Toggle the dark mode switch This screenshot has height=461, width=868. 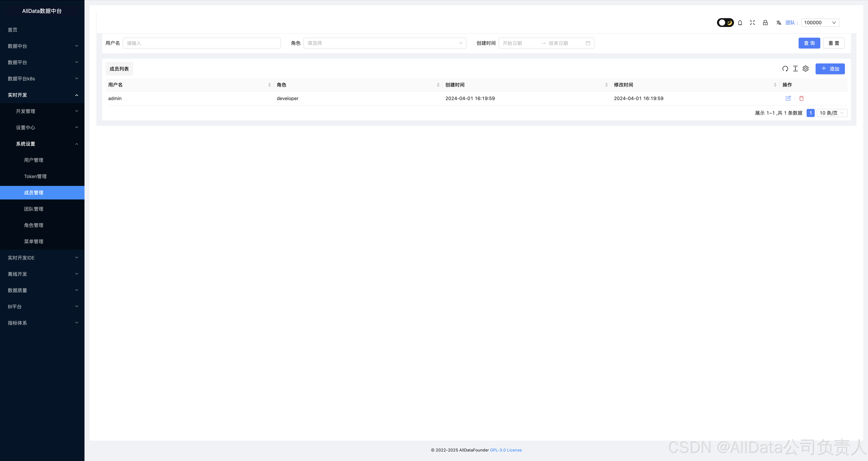tap(725, 23)
